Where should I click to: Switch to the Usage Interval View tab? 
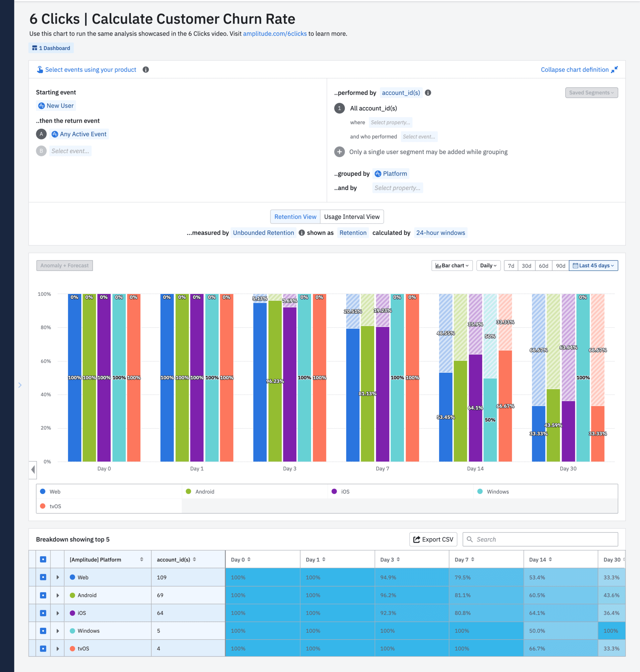click(x=352, y=217)
